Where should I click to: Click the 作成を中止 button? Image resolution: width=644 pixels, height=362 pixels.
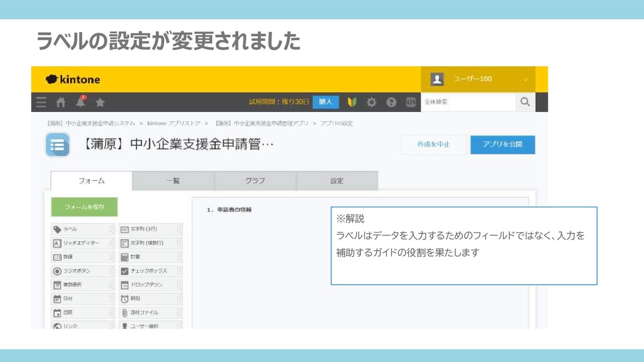(x=434, y=145)
